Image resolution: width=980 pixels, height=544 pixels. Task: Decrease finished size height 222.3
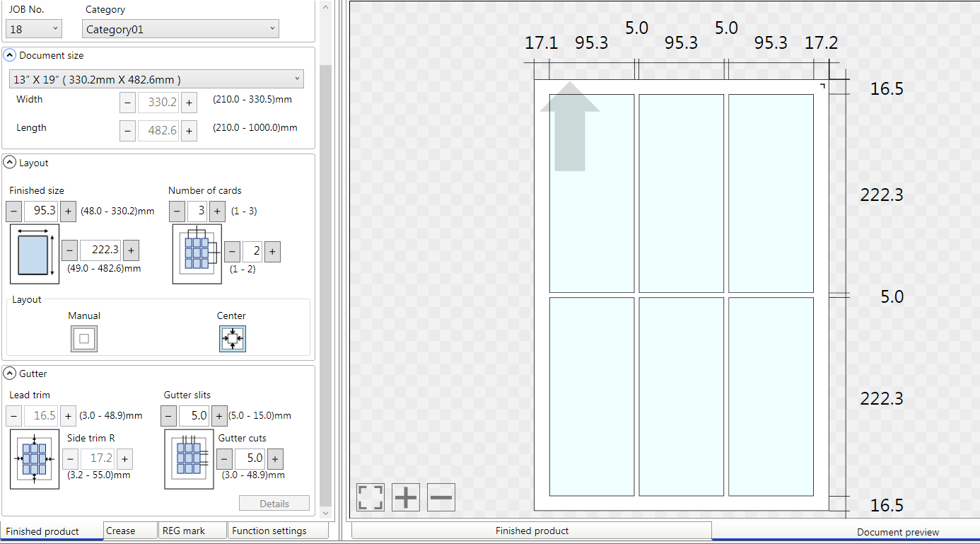pos(69,250)
